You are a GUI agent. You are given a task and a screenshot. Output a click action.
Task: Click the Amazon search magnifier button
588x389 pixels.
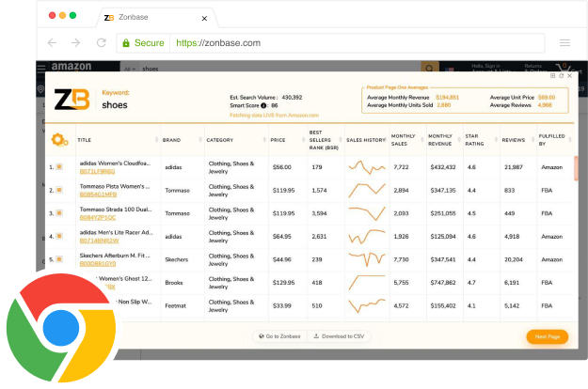[x=430, y=69]
